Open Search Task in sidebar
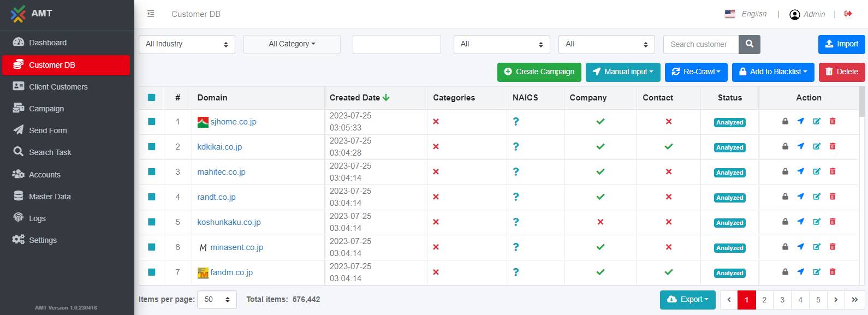 pos(66,152)
